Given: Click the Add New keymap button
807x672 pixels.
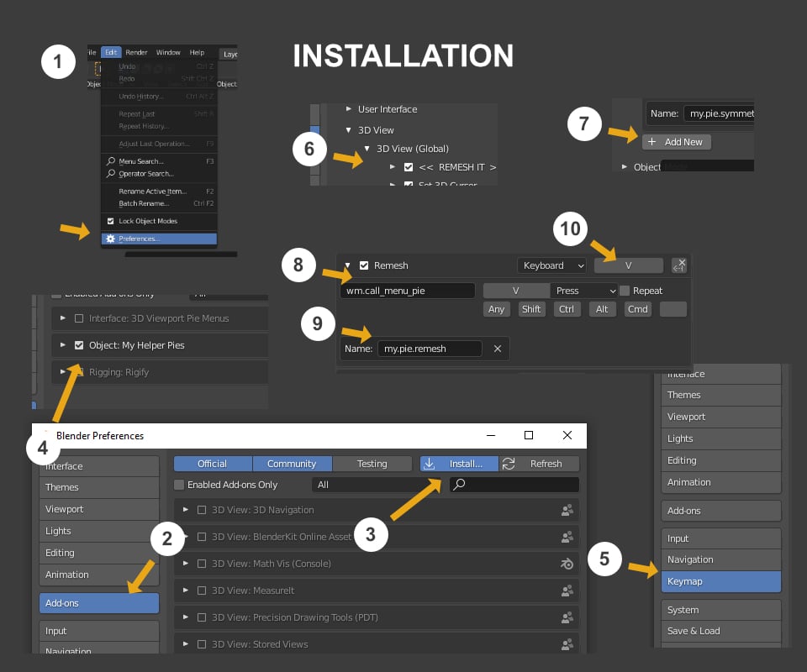Looking at the screenshot, I should coord(676,142).
